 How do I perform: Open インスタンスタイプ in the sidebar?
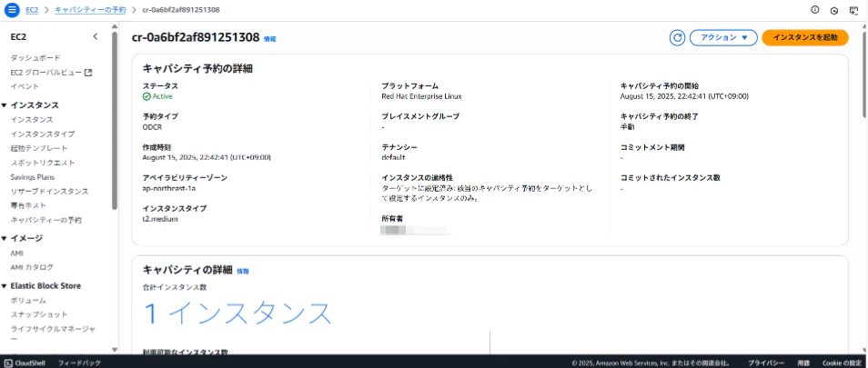coord(43,134)
